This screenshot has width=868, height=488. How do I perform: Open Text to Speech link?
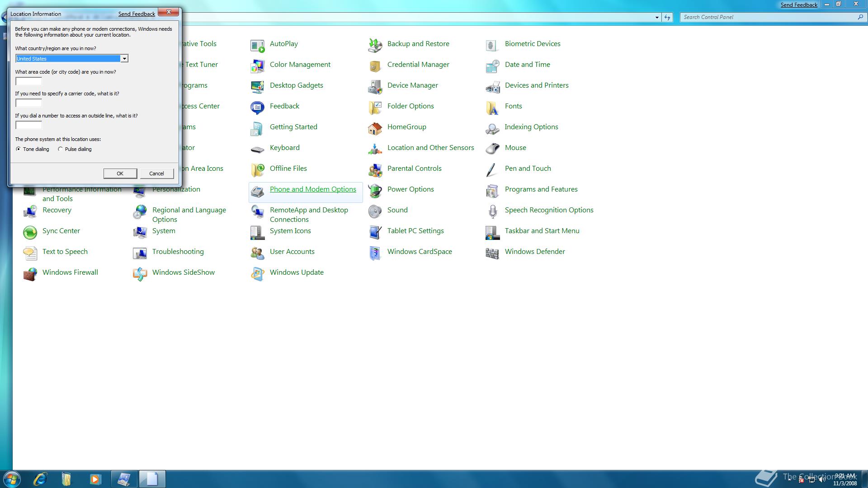(x=65, y=252)
